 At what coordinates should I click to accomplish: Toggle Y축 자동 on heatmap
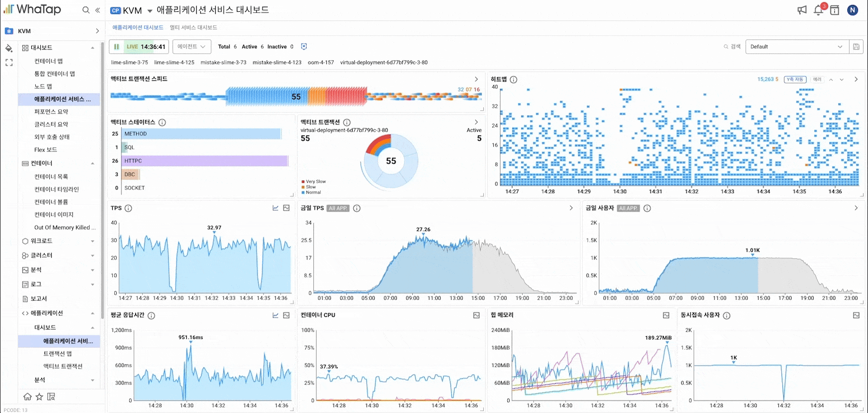[795, 80]
